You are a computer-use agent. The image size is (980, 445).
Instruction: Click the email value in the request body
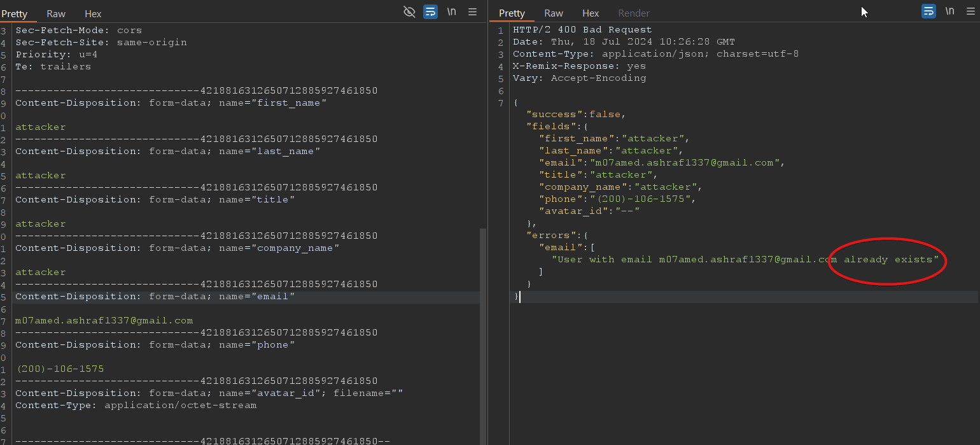pos(104,320)
